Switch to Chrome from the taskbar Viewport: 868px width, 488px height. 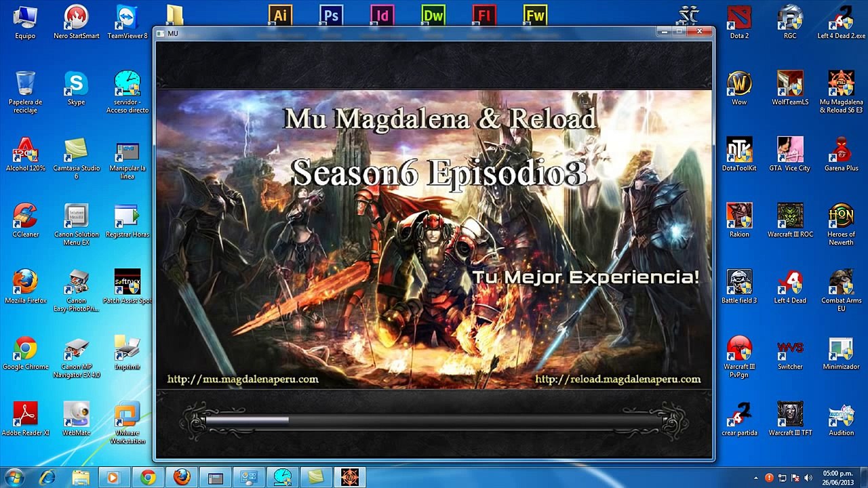148,478
